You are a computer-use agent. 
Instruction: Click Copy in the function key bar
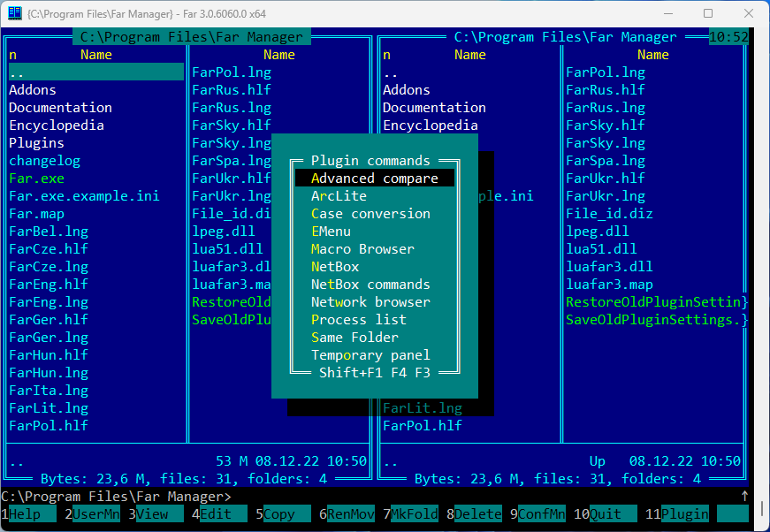tap(287, 513)
